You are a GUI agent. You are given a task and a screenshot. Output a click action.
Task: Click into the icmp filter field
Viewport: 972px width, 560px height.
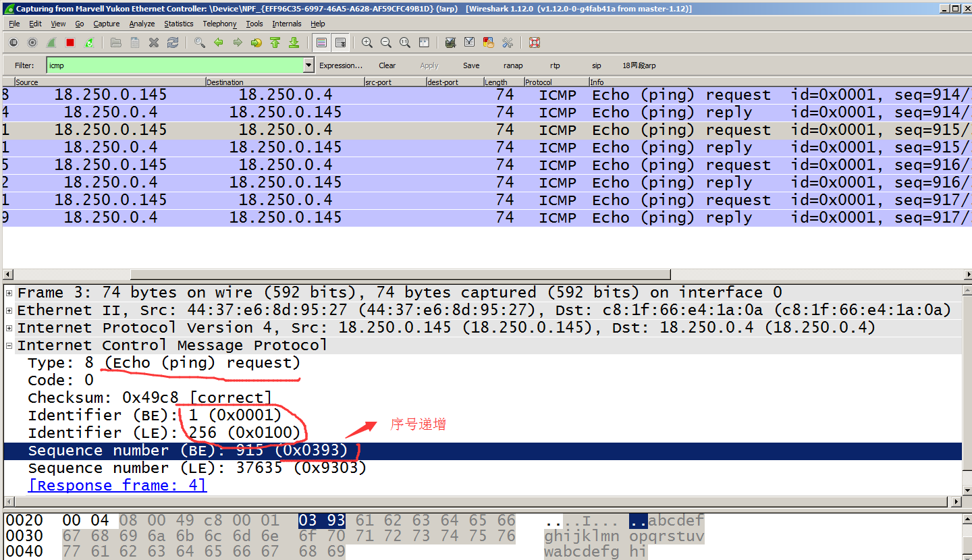tap(175, 65)
